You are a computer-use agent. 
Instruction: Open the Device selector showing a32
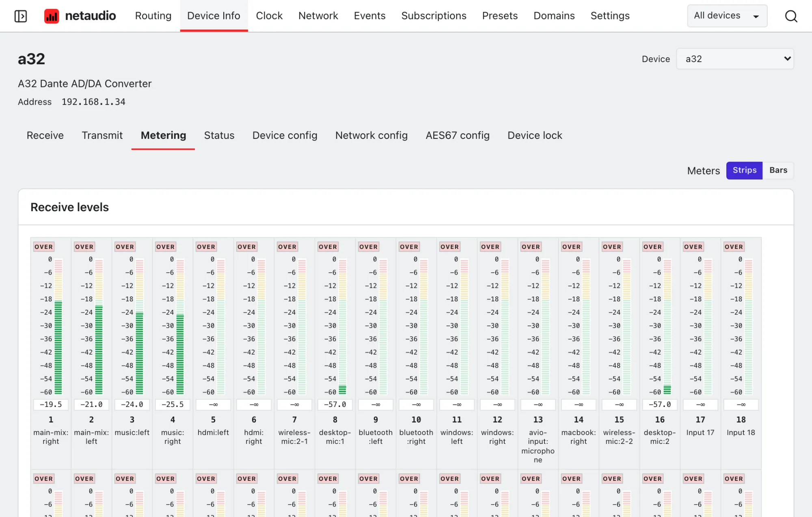tap(735, 59)
